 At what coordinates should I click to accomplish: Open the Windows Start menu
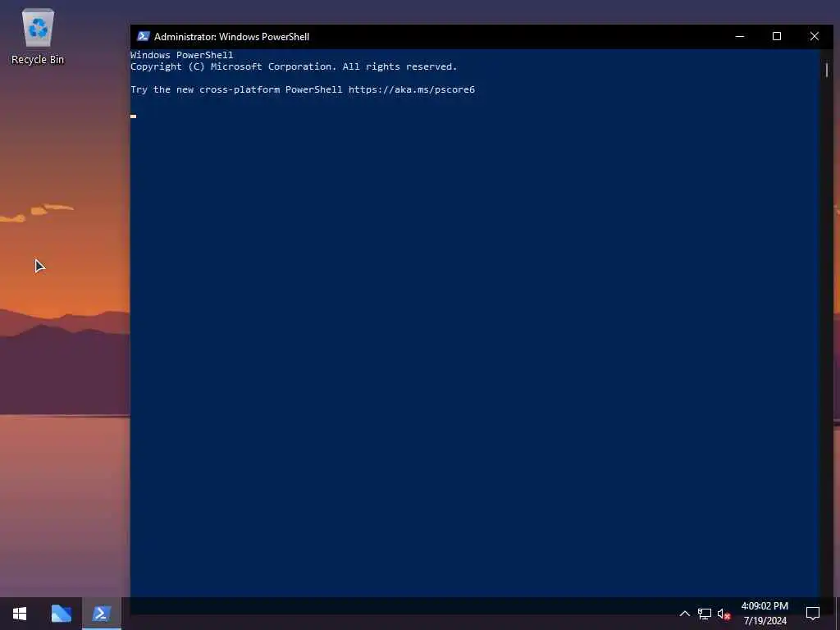click(20, 614)
